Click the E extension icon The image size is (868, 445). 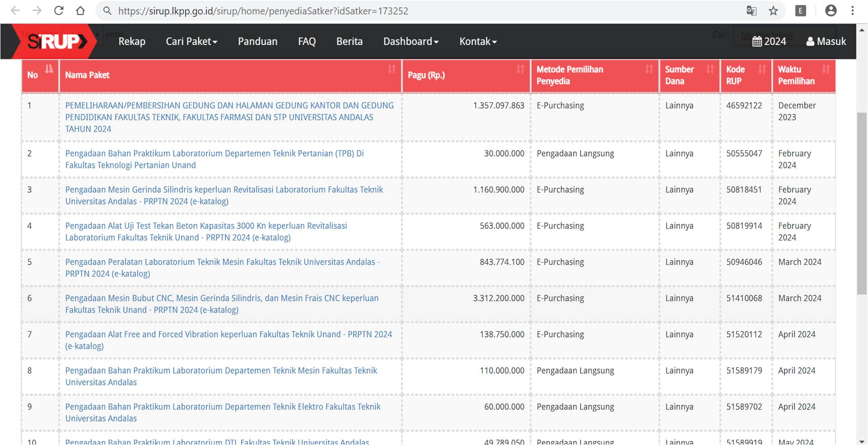[801, 11]
